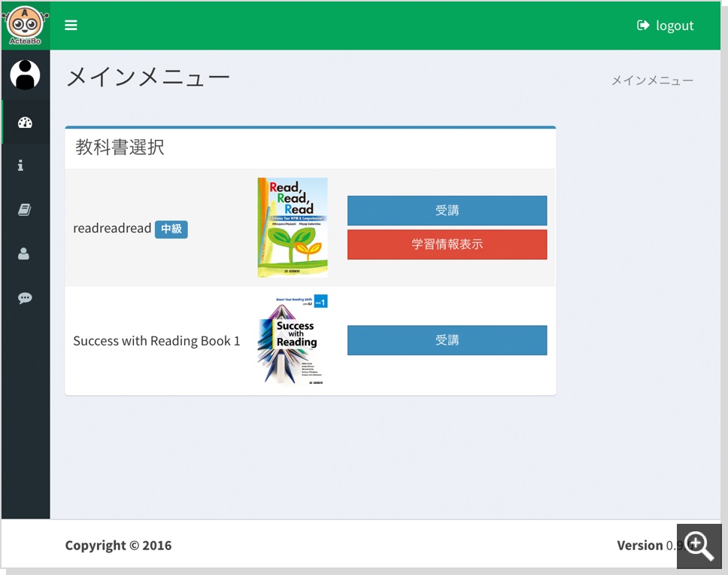Image resolution: width=728 pixels, height=575 pixels.
Task: Click 受講 for Success with Reading Book 1
Action: (x=447, y=340)
